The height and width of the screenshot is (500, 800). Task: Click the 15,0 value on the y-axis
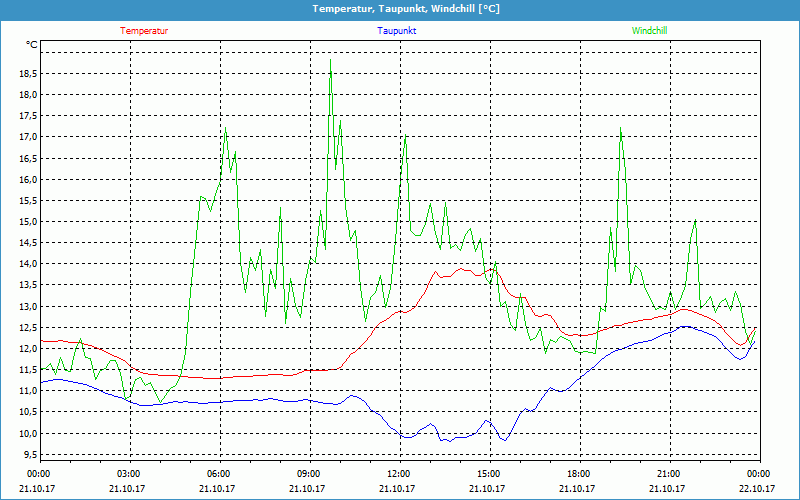click(x=26, y=222)
